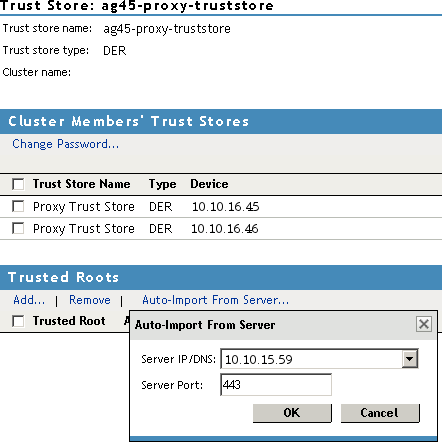Open the Auto-Import From Server link
The height and width of the screenshot is (442, 442).
(215, 300)
